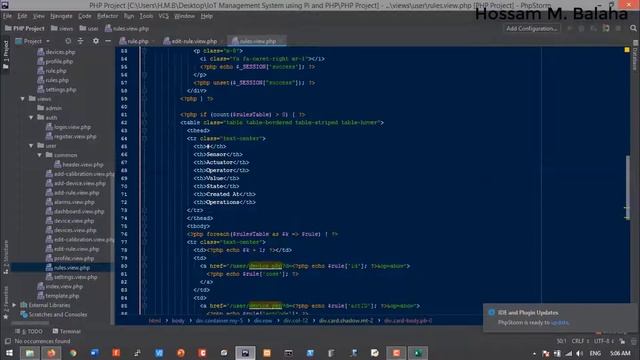
Task: Open the Edit menu
Action: pyautogui.click(x=22, y=16)
